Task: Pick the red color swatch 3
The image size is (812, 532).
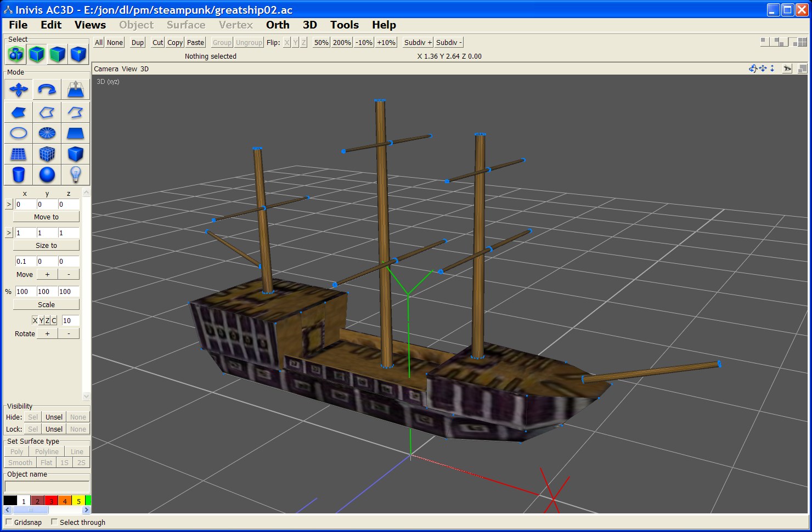Action: pyautogui.click(x=51, y=501)
